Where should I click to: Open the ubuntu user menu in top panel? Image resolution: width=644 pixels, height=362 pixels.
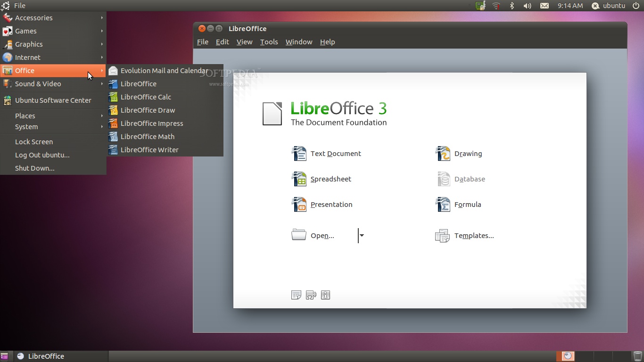pyautogui.click(x=609, y=6)
